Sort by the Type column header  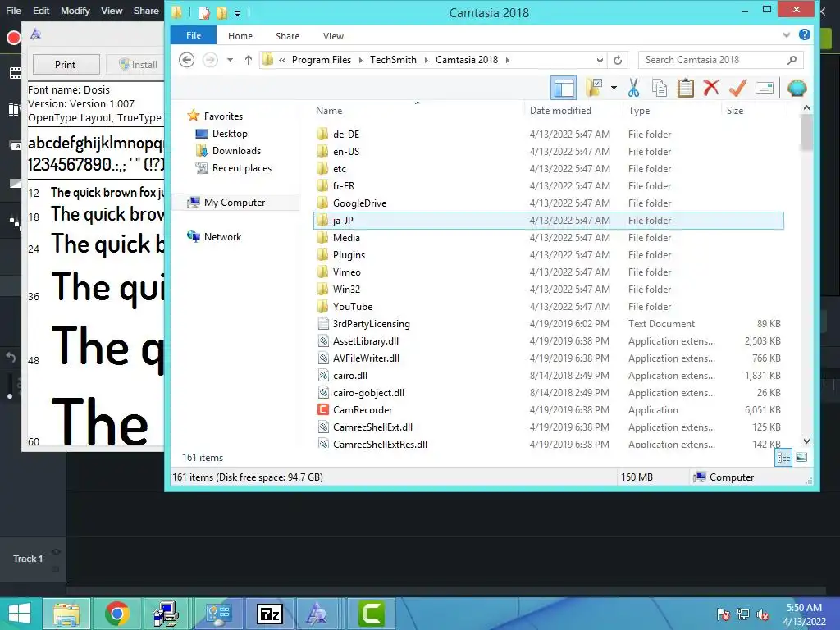[639, 111]
